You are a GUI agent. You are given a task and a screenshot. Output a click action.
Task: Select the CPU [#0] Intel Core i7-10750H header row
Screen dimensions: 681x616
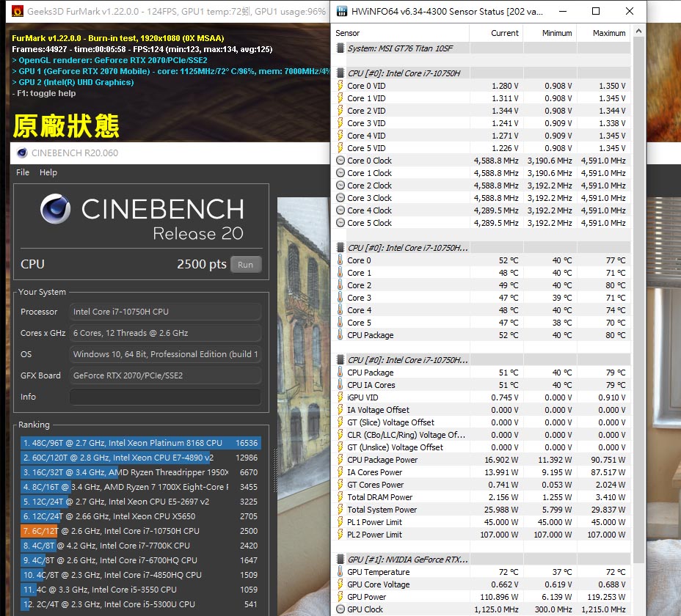482,73
